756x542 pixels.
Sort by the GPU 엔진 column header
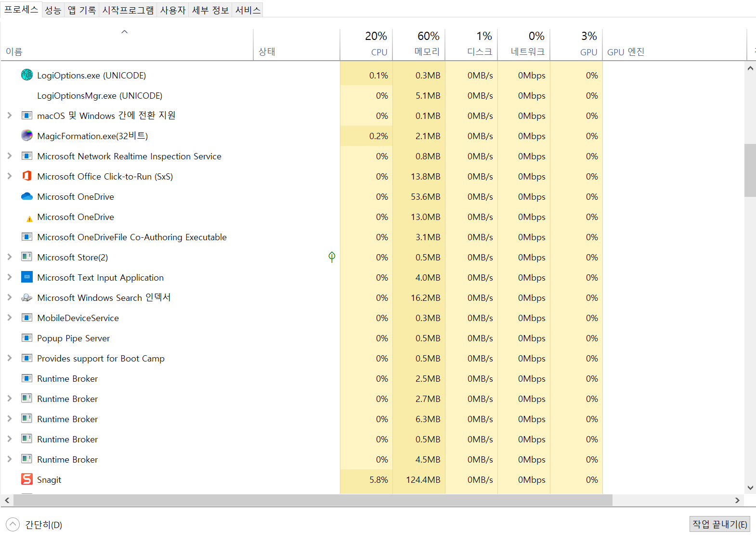pyautogui.click(x=675, y=44)
